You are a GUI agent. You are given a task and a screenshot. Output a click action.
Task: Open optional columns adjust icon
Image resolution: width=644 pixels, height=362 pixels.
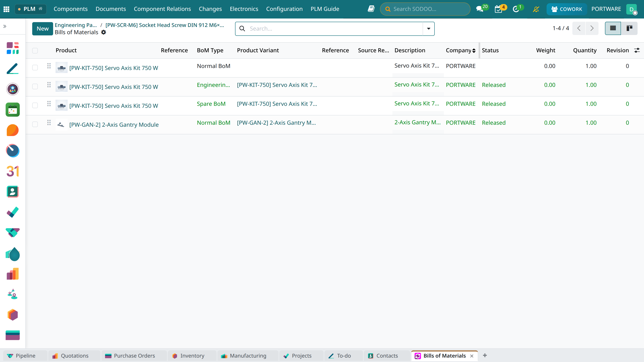[x=637, y=50]
